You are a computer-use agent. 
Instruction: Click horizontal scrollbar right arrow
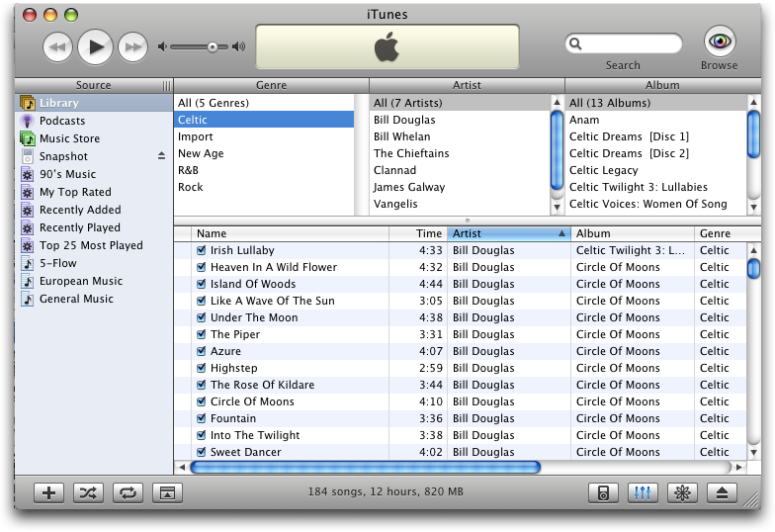739,467
